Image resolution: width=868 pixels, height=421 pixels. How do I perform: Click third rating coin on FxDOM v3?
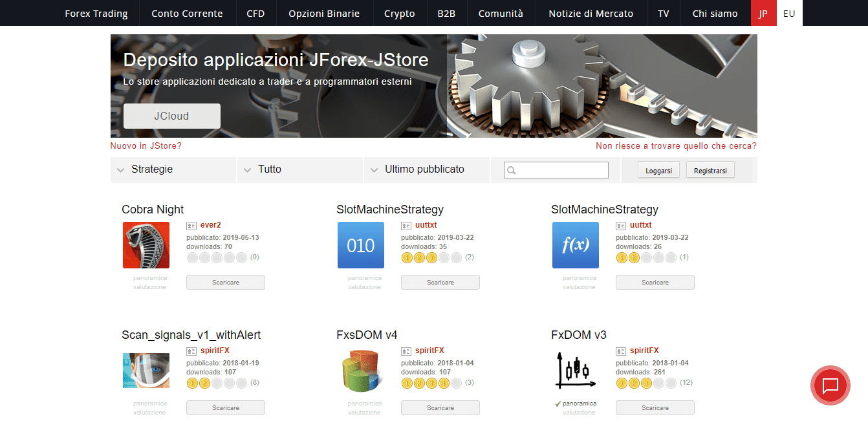point(647,383)
